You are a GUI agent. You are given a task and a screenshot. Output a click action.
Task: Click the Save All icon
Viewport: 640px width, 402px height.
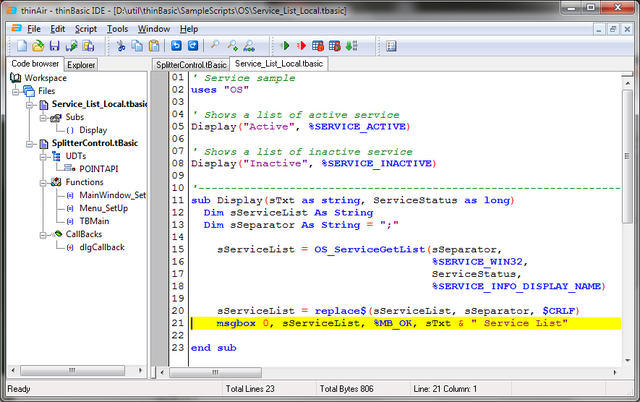pyautogui.click(x=88, y=46)
